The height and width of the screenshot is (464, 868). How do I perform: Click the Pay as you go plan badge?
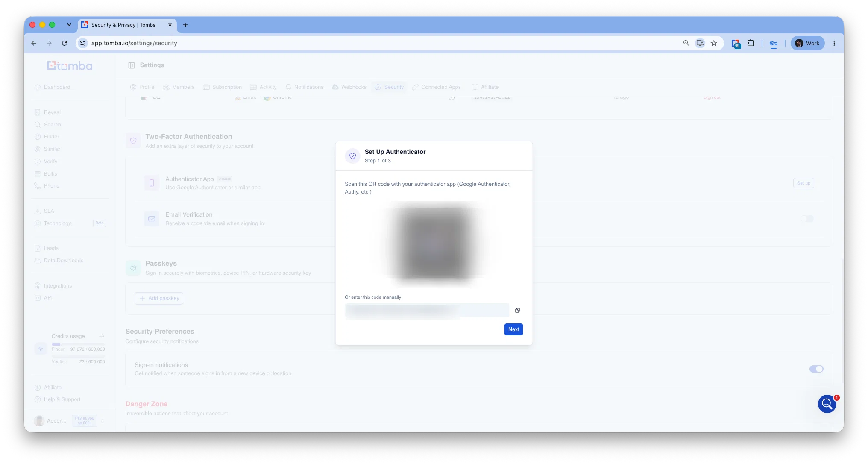(85, 421)
